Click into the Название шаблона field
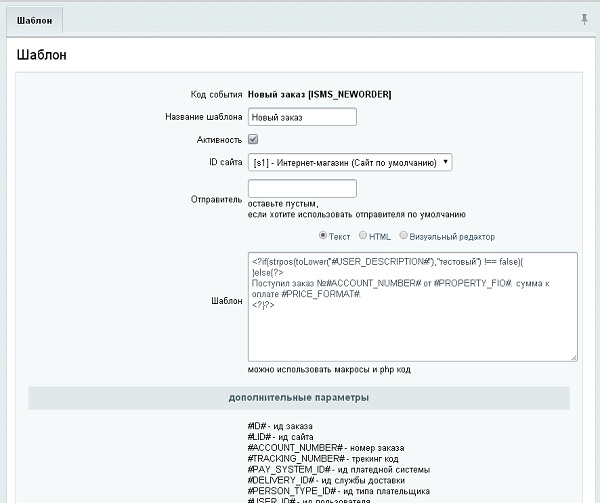 pos(301,117)
